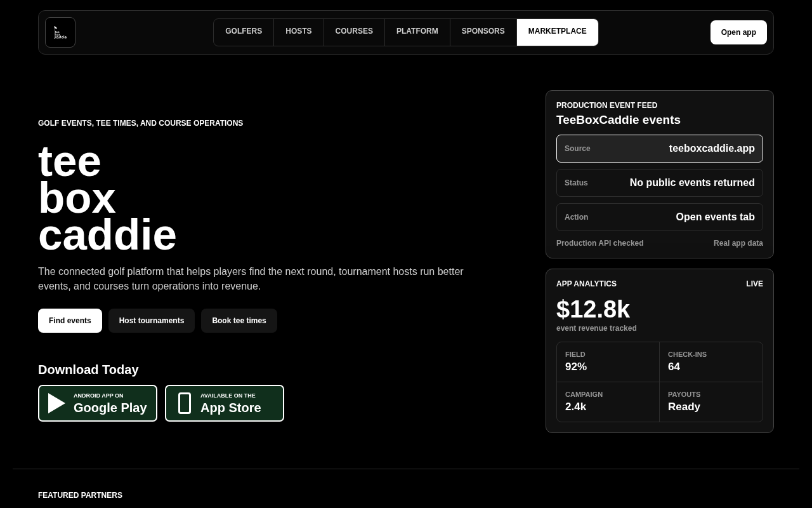The width and height of the screenshot is (812, 508).
Task: Click the Open app button
Action: 738,32
